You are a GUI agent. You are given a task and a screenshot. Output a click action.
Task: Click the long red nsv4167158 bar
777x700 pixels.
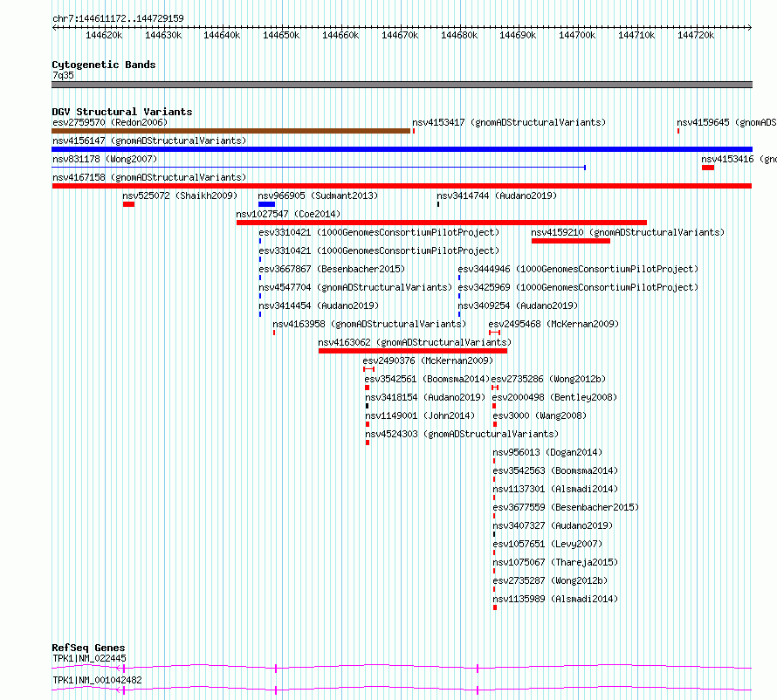[x=402, y=186]
